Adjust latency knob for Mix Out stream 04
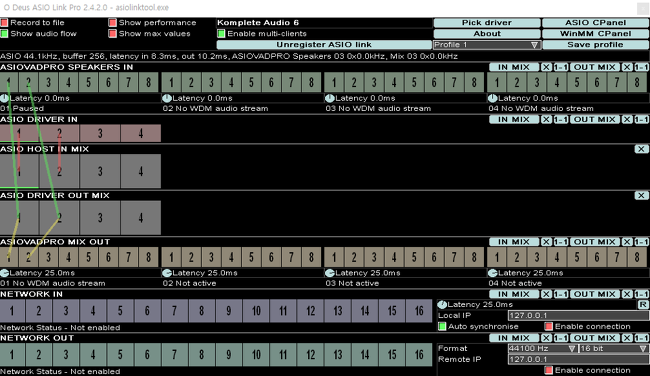650x376 pixels. click(x=492, y=273)
